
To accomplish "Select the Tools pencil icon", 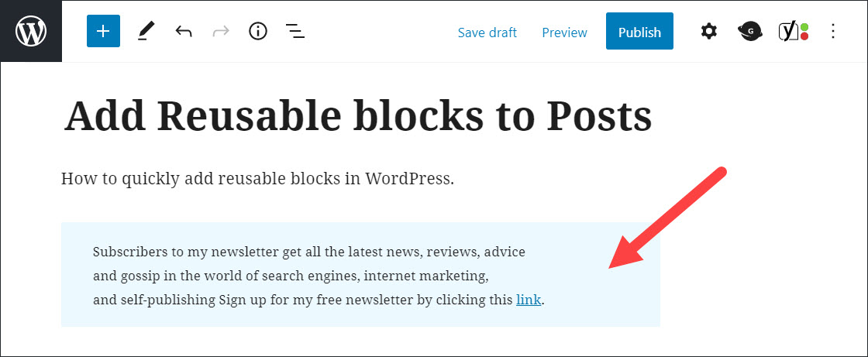I will pyautogui.click(x=146, y=32).
